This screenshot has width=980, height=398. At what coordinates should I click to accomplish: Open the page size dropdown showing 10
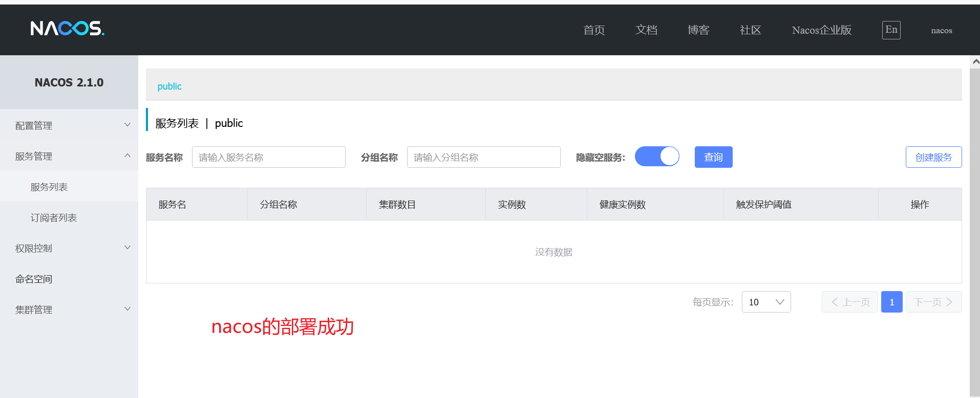point(766,302)
